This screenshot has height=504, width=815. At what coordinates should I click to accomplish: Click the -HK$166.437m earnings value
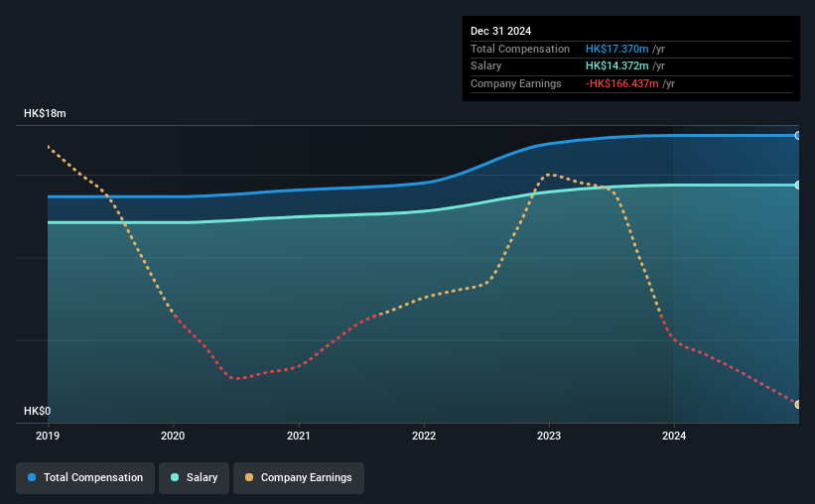coord(621,83)
